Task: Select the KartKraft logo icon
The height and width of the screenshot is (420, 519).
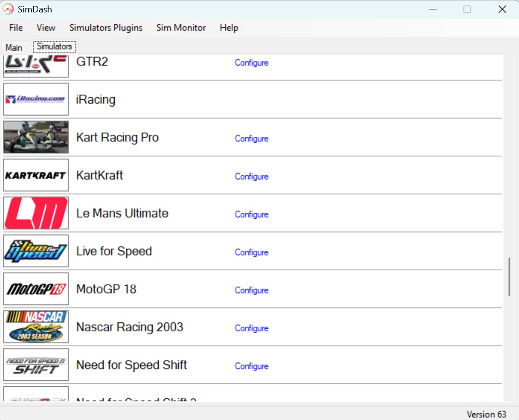Action: pos(36,175)
